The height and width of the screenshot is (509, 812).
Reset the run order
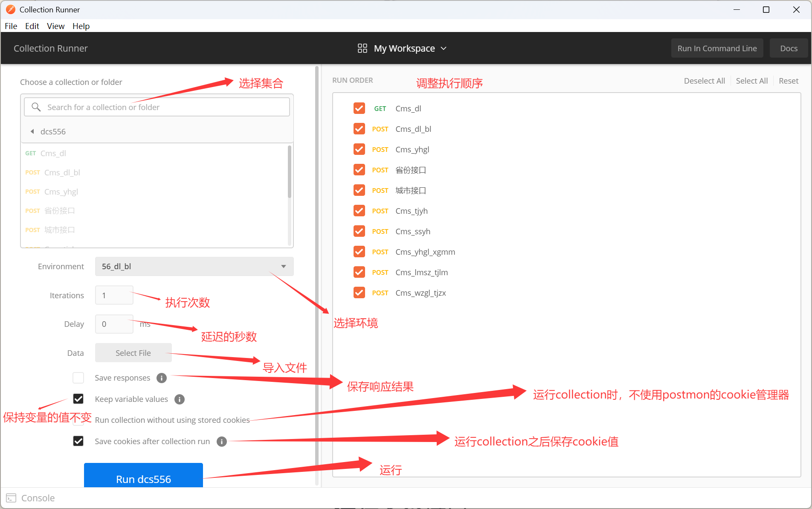[x=789, y=81]
